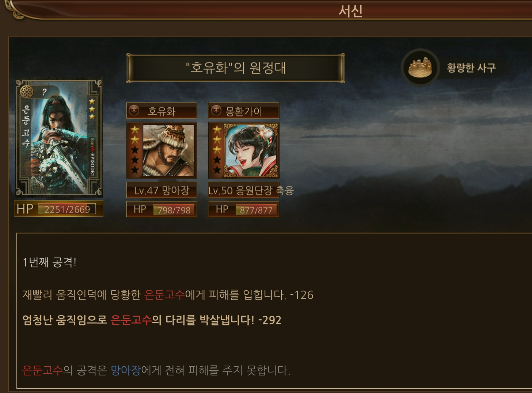532x393 pixels.
Task: Click the 서신 title header
Action: (x=350, y=11)
